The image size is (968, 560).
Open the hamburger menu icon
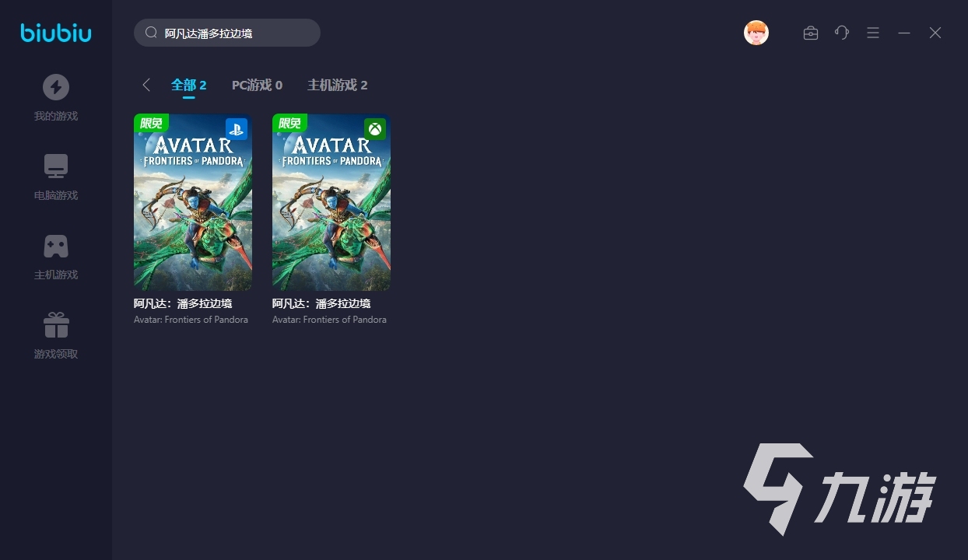[x=873, y=33]
